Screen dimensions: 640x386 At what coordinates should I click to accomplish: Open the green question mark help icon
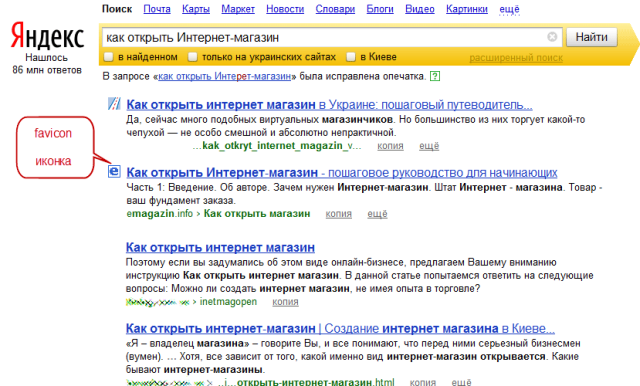pos(435,76)
